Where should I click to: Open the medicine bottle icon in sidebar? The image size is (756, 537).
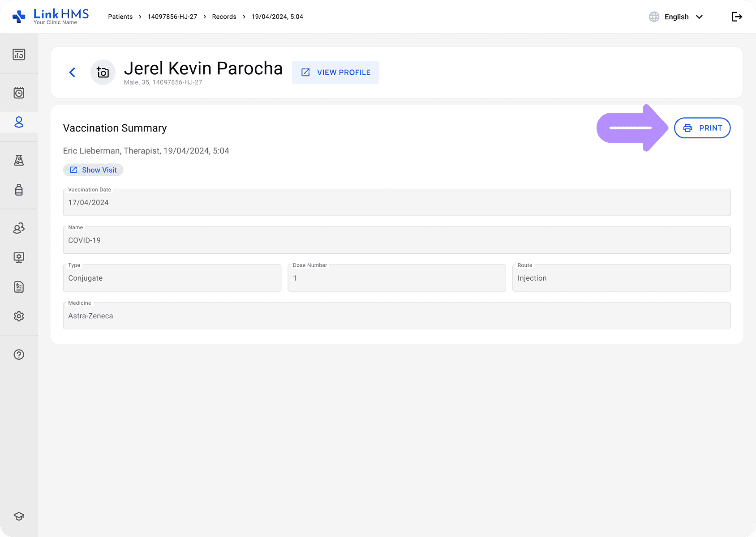(x=19, y=190)
